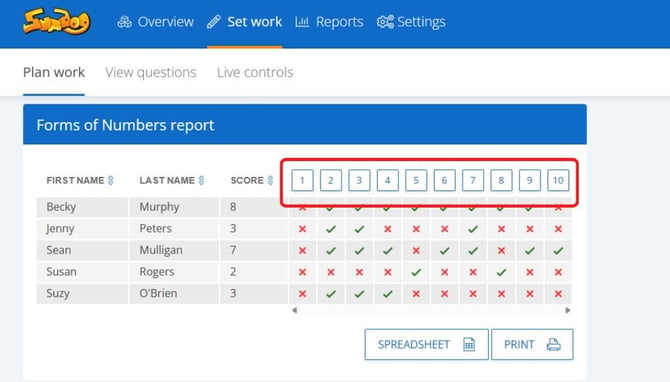
Task: Click the Forms of Numbers report heading
Action: [x=125, y=125]
